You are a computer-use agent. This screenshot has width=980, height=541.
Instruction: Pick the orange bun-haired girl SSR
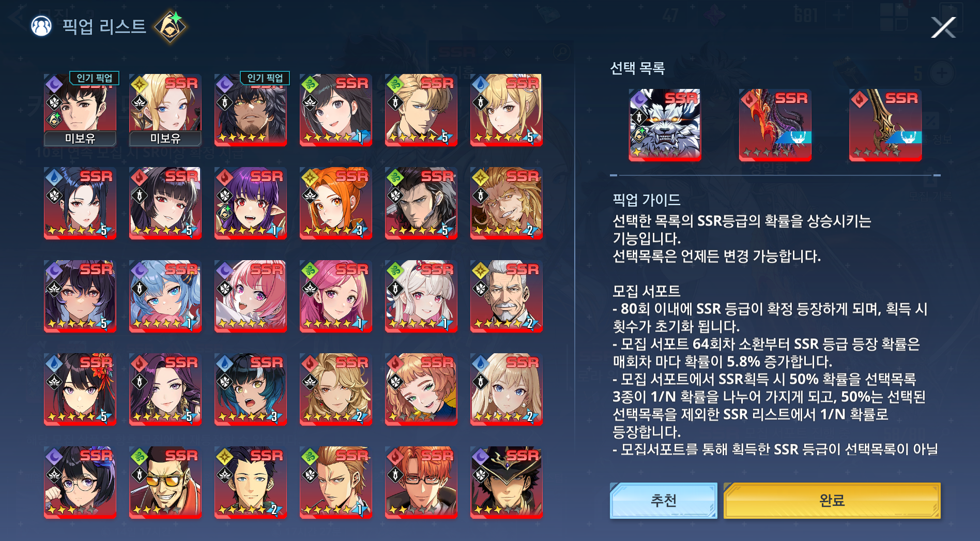point(336,203)
